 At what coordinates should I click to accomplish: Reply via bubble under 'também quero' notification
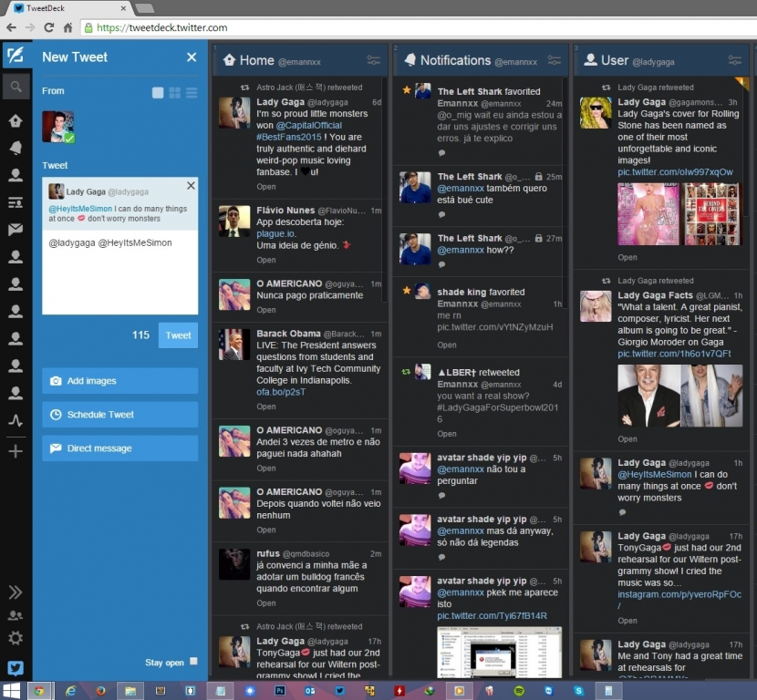coord(441,215)
